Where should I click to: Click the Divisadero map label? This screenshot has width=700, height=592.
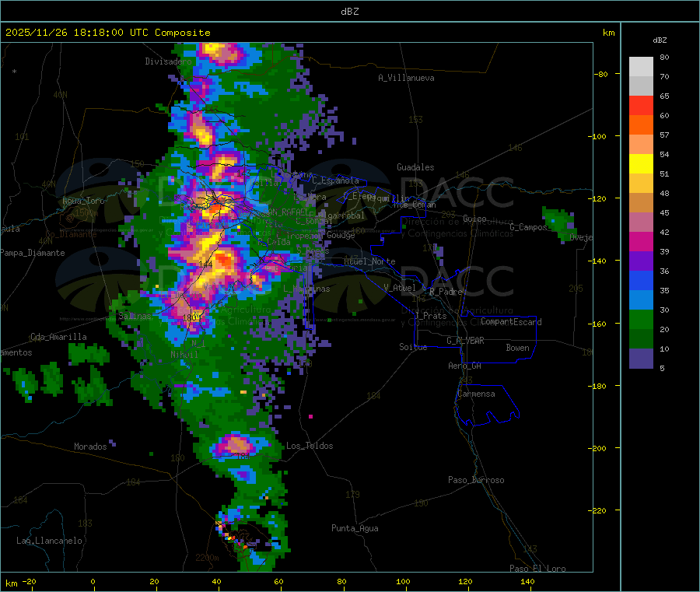tap(168, 61)
